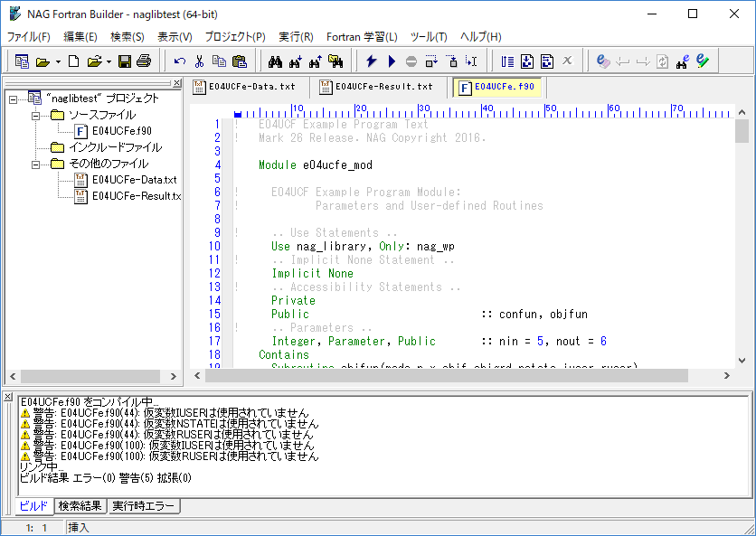Click the scissors Cut icon

[x=199, y=61]
